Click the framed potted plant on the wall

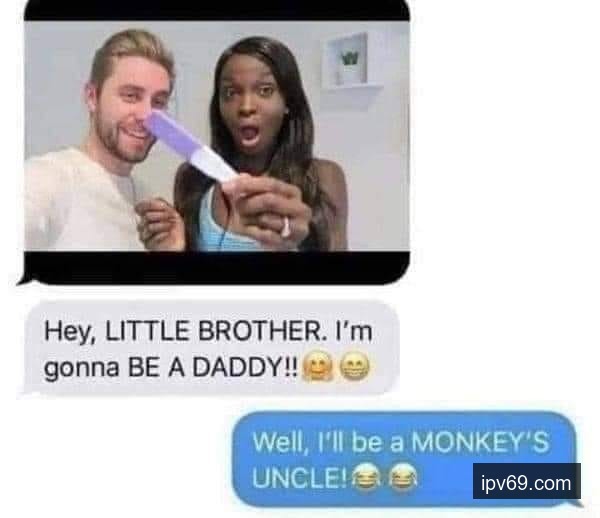350,60
